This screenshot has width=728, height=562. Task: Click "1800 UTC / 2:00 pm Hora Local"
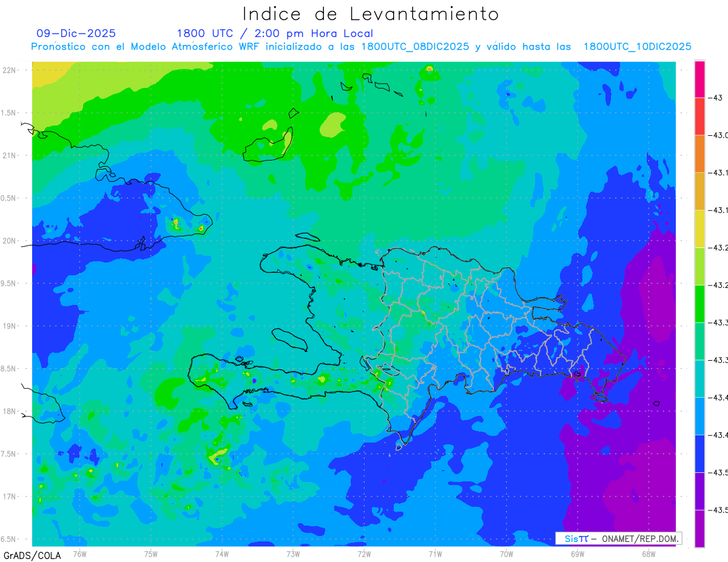pos(275,34)
